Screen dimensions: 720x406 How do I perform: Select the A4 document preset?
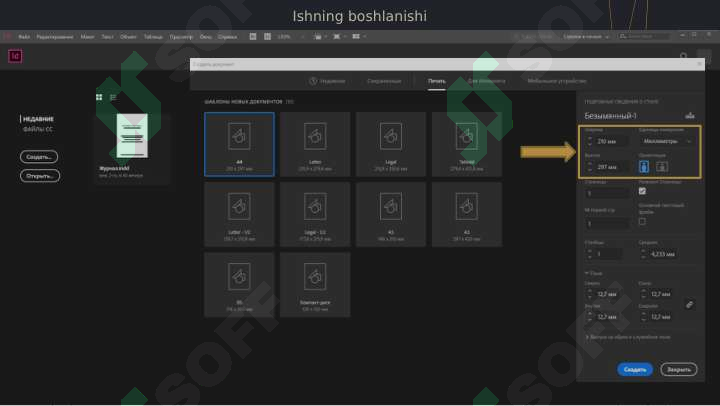pos(239,144)
